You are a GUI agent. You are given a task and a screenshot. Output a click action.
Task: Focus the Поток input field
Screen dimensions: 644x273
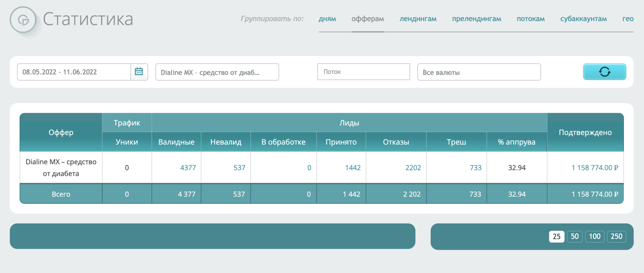click(x=363, y=72)
